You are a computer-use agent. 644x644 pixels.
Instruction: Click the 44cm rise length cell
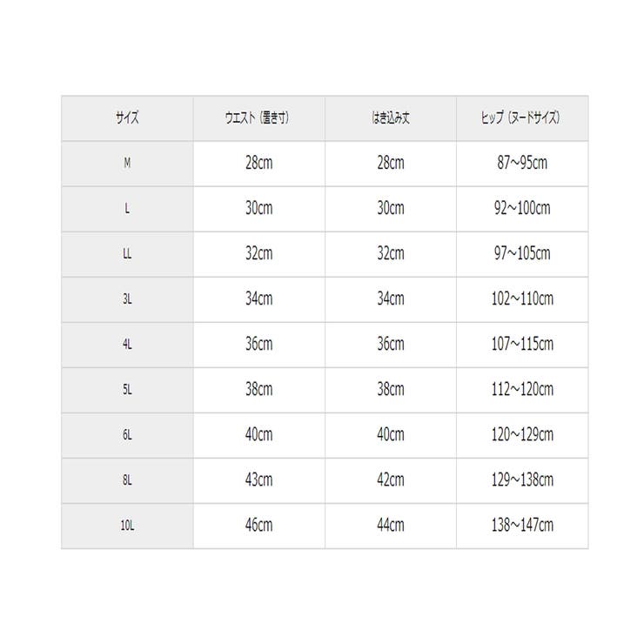click(x=390, y=526)
